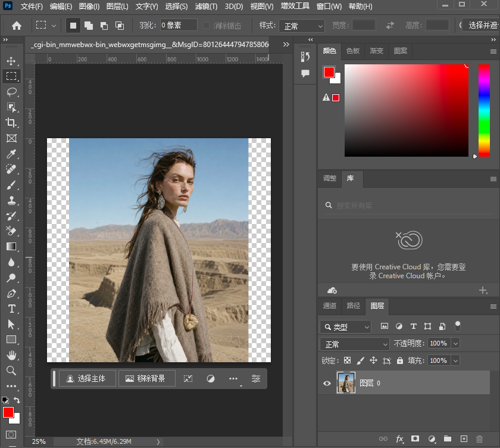Select the Brush tool
The width and height of the screenshot is (500, 448).
point(11,185)
